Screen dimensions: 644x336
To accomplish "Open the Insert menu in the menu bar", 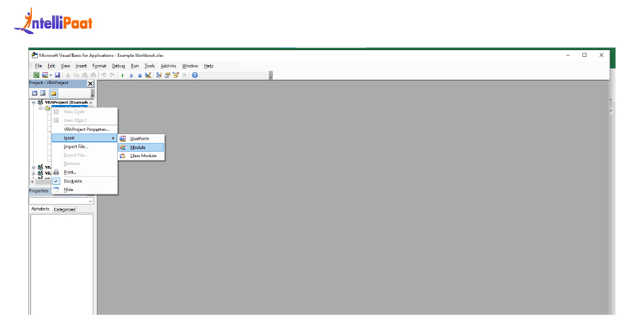I will 81,66.
